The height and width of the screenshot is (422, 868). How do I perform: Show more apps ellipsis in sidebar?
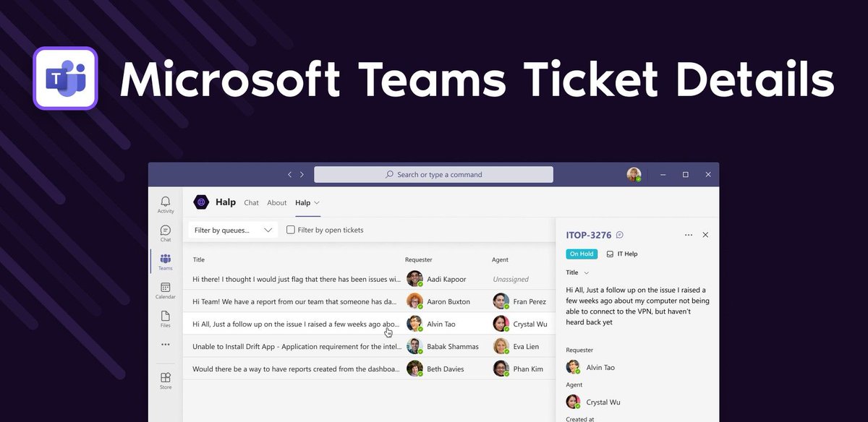tap(166, 345)
